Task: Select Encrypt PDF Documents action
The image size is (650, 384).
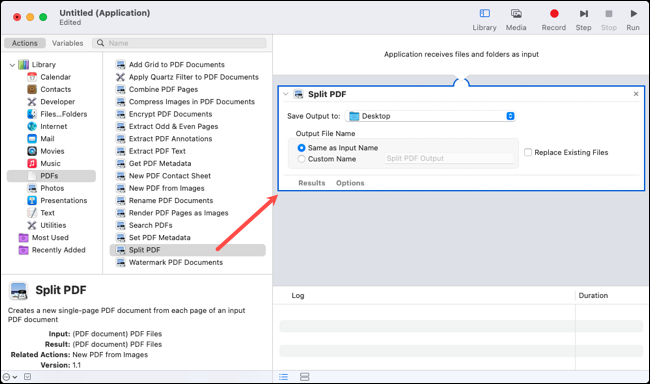Action: tap(170, 114)
